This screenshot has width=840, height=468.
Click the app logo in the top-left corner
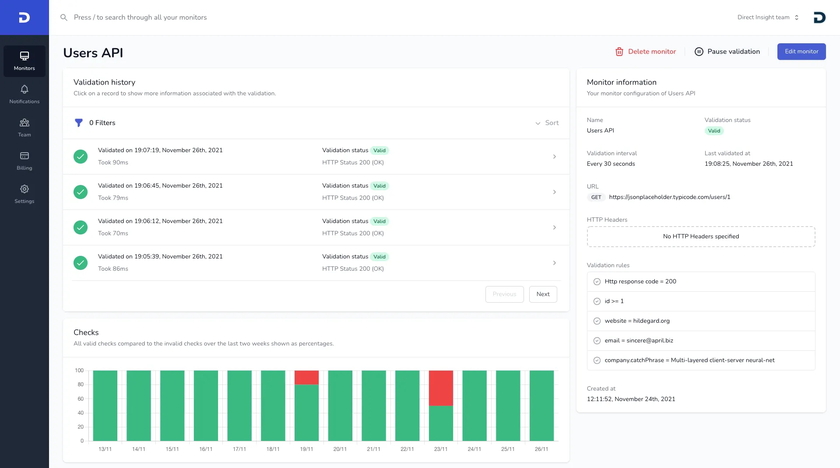tap(24, 17)
